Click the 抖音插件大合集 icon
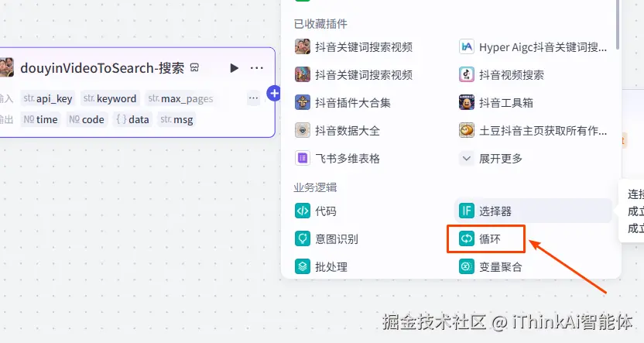Screen dimensions: 644x343 click(x=303, y=103)
